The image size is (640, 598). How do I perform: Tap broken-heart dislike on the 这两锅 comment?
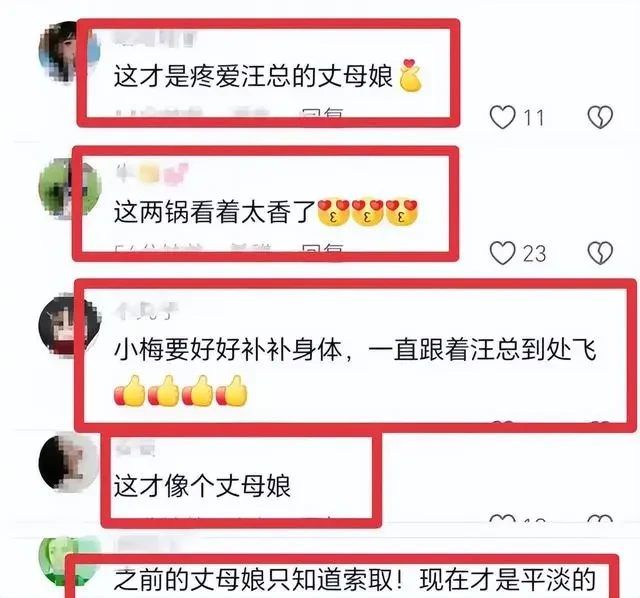click(600, 253)
